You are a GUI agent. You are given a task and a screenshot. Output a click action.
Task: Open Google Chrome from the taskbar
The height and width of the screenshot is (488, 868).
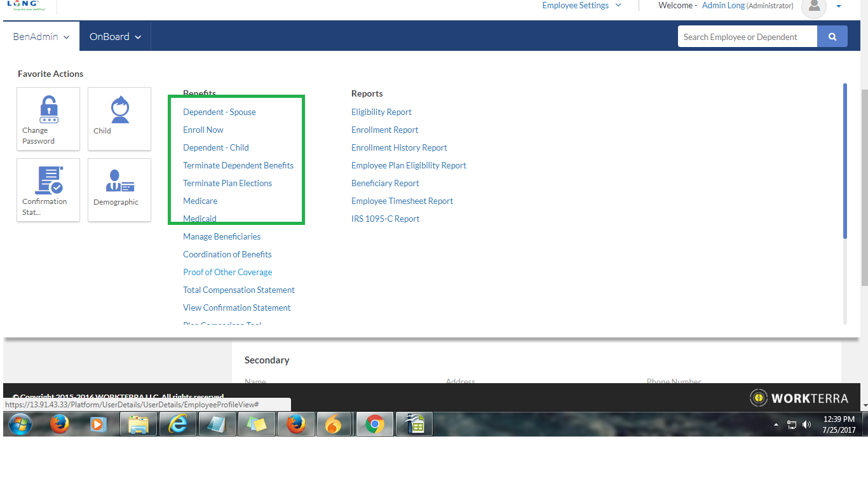click(x=374, y=424)
